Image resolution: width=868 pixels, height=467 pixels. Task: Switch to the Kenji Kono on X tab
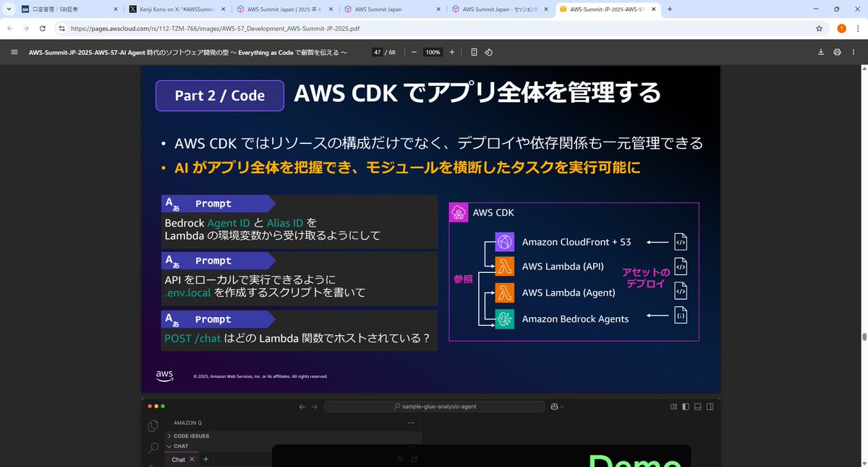(x=177, y=9)
